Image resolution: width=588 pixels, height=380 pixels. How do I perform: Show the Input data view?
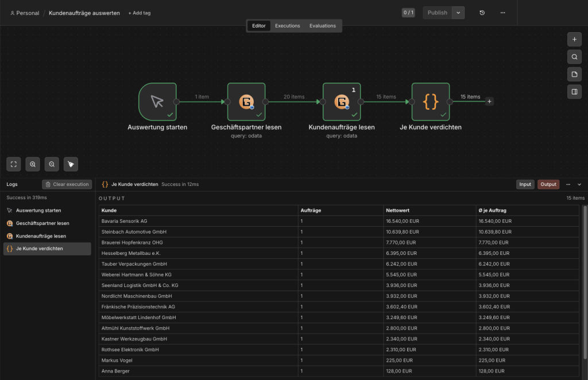[x=525, y=184]
